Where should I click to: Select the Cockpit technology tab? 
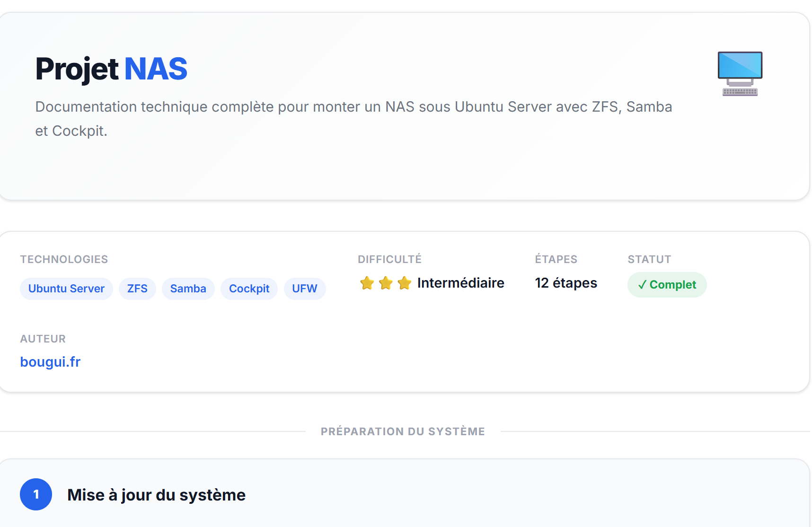pos(249,288)
